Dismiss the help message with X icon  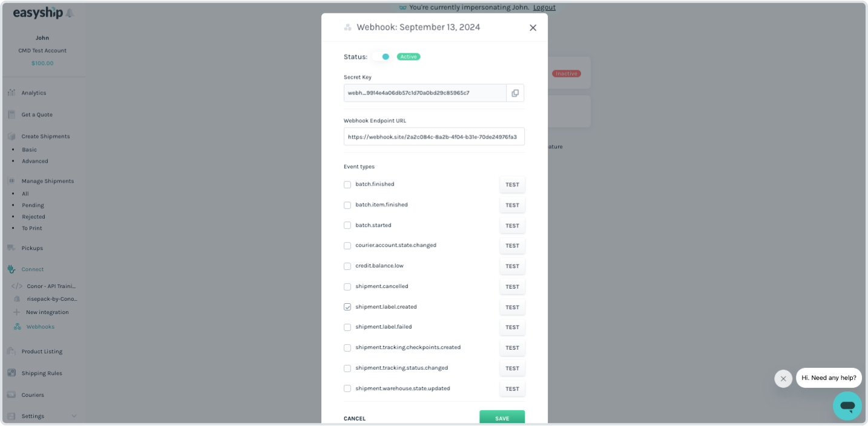click(783, 379)
